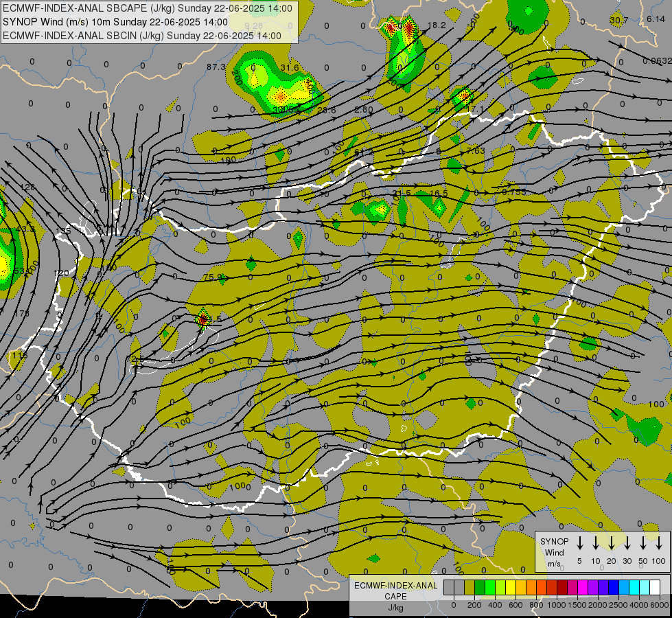The height and width of the screenshot is (618, 672).
Task: Pick the amber CAPE legend swatch
Action: pyautogui.click(x=521, y=587)
